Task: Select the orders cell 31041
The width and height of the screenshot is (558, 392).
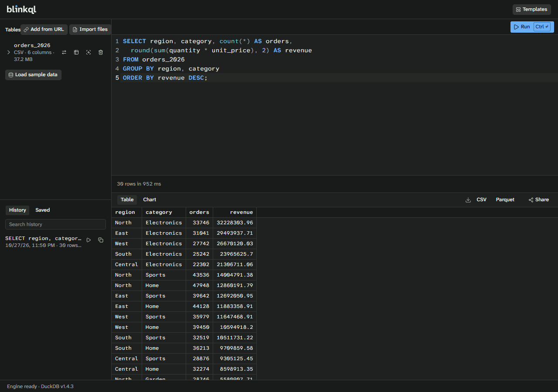Action: coord(199,233)
